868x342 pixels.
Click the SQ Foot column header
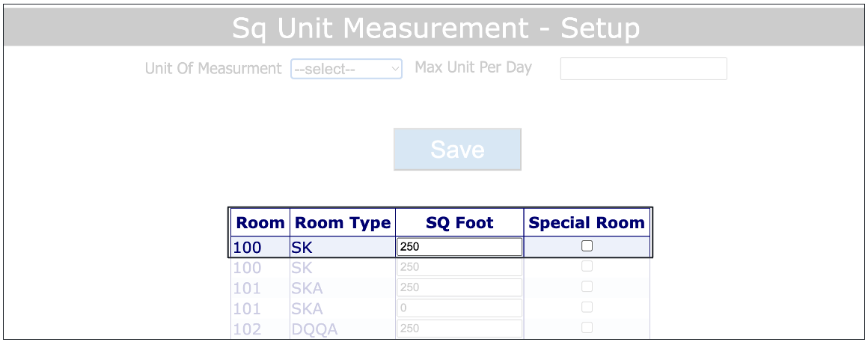pos(459,222)
